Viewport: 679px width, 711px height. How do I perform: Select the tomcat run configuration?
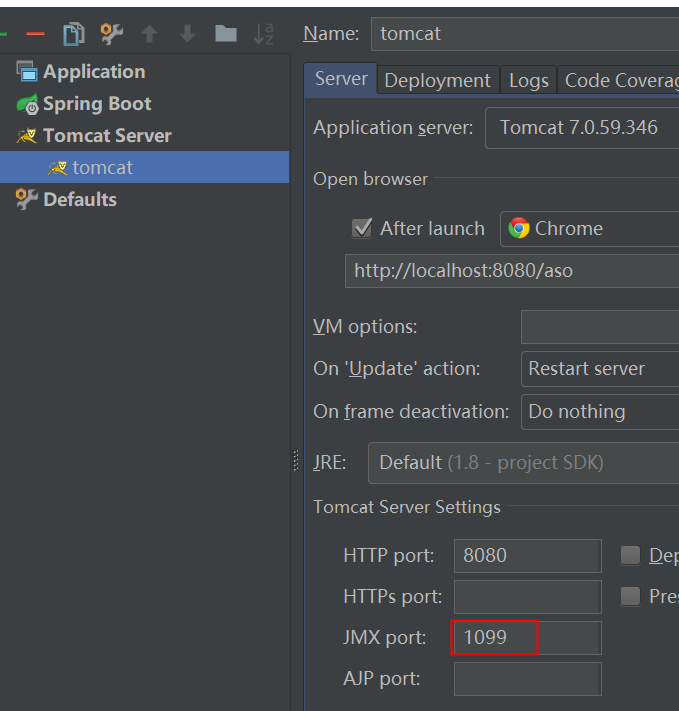pos(144,167)
